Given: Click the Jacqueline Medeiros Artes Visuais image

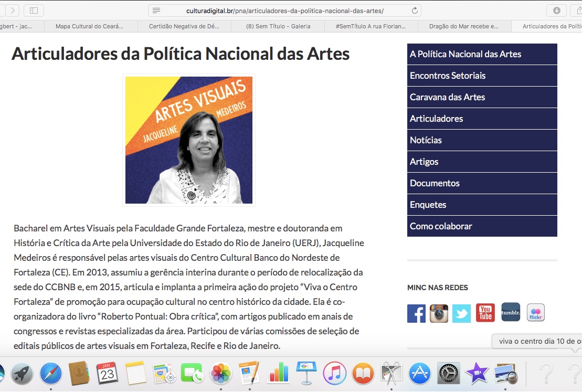Looking at the screenshot, I should [x=189, y=140].
